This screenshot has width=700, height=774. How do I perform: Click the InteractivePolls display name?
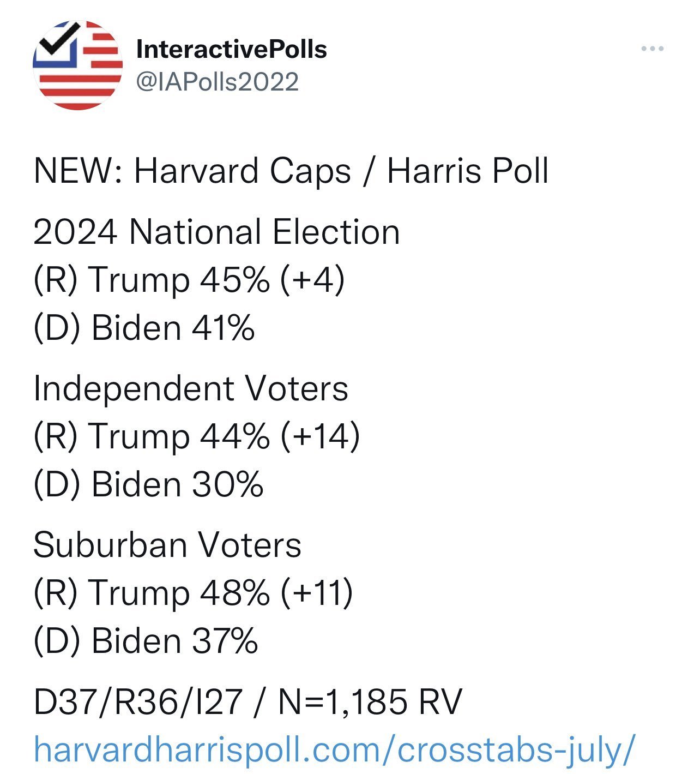(x=232, y=50)
